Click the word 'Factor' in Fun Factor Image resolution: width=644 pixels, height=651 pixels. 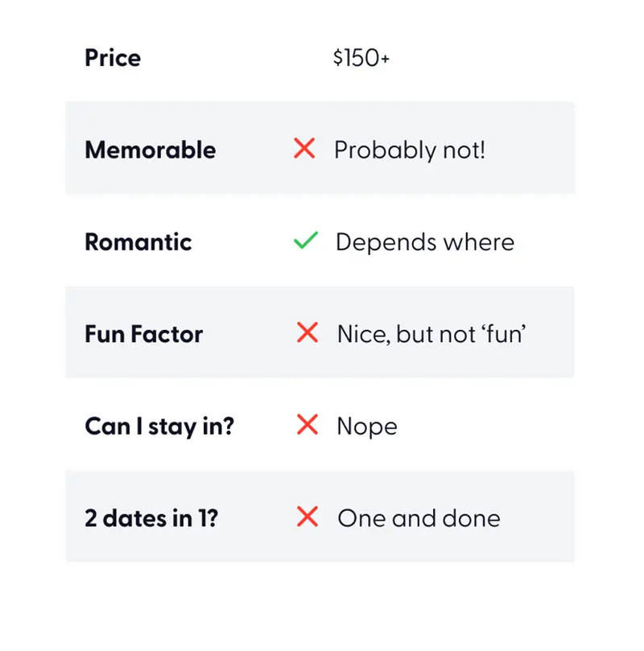(x=167, y=334)
